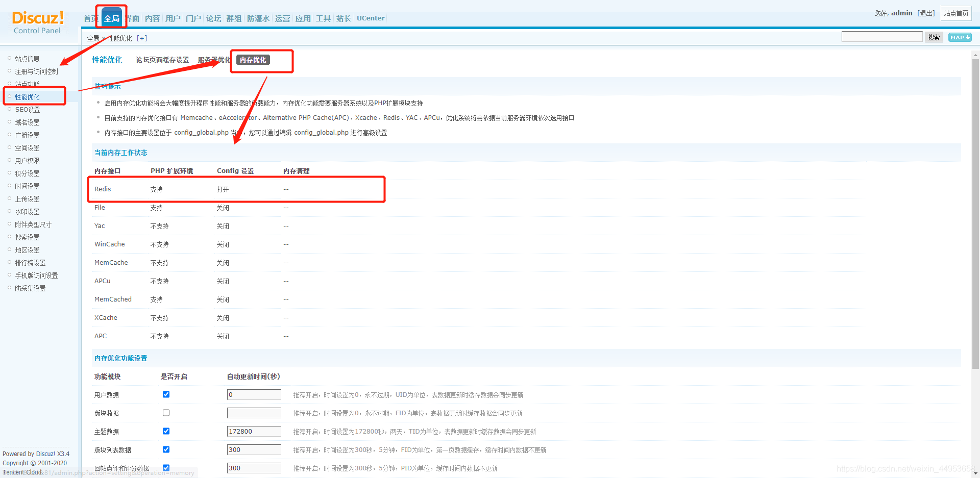Open 搜索设置 in the sidebar

pos(28,237)
